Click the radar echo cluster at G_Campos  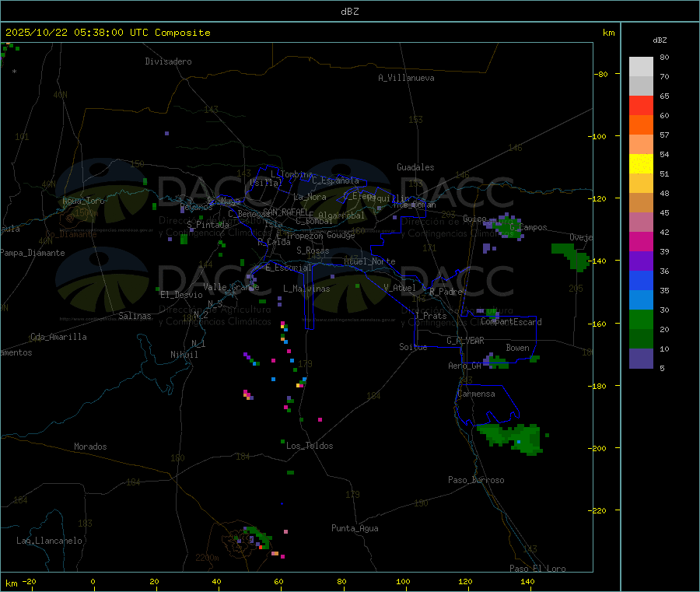(x=503, y=227)
